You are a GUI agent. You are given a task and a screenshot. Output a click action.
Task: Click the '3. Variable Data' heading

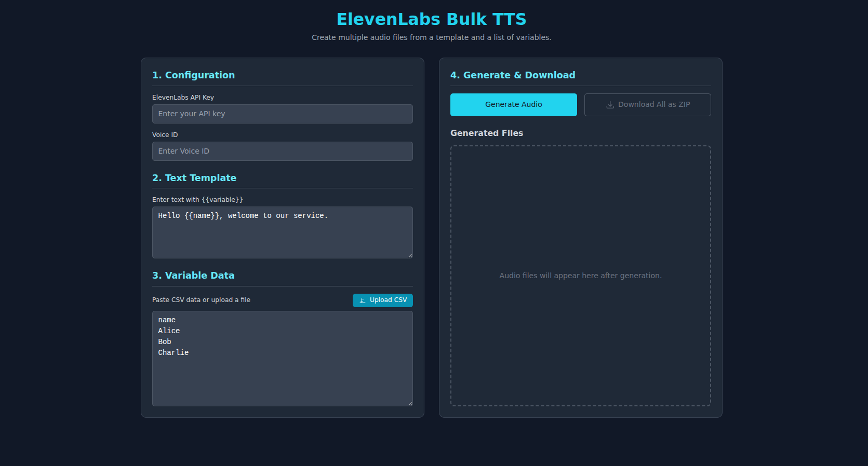click(x=193, y=276)
